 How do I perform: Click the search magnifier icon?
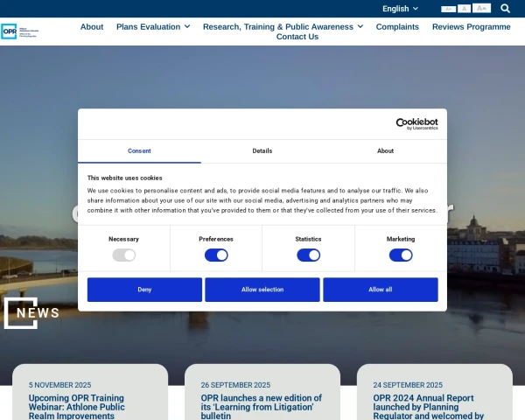coord(505,9)
